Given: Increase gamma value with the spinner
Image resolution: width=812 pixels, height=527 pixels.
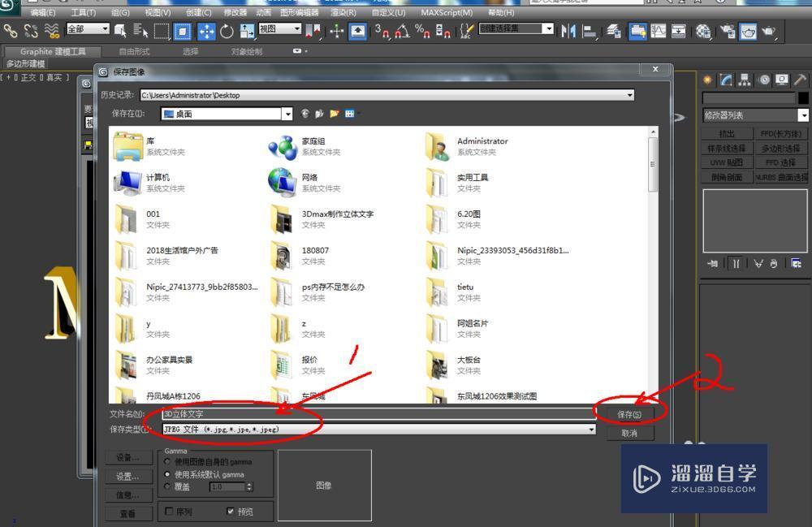Looking at the screenshot, I should click(250, 485).
